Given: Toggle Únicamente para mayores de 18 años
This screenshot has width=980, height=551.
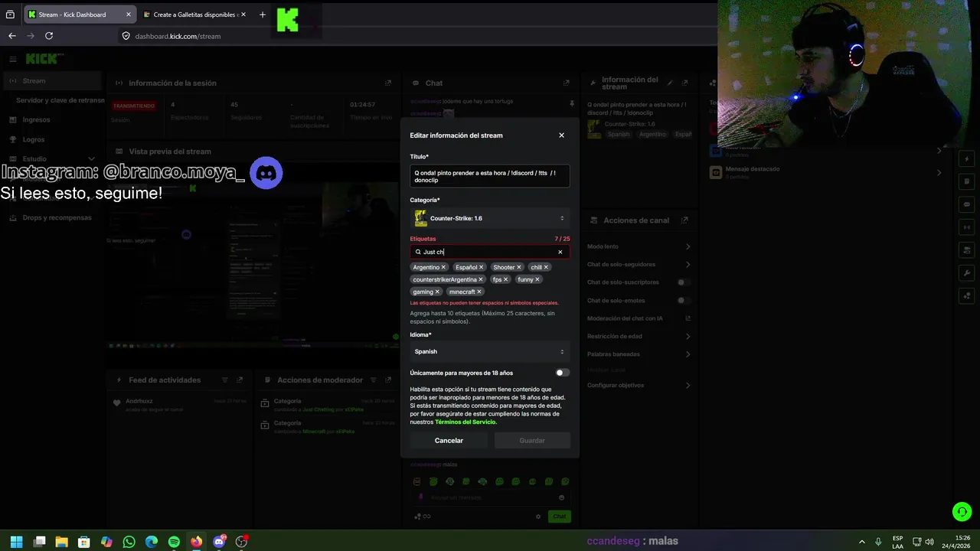Looking at the screenshot, I should (562, 373).
